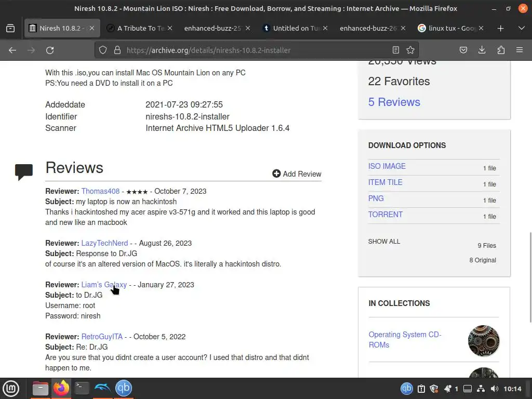This screenshot has width=532, height=399.
Task: Close the linux tux Google tab
Action: click(x=481, y=28)
